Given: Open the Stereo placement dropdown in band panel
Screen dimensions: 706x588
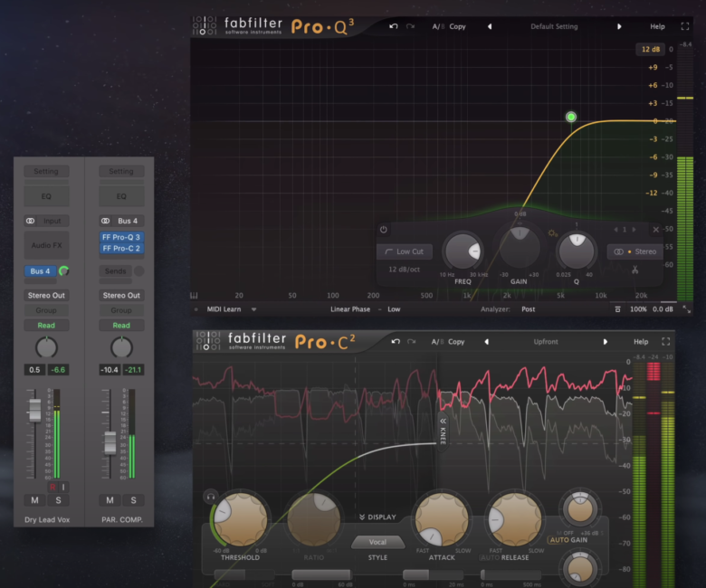Looking at the screenshot, I should click(635, 251).
